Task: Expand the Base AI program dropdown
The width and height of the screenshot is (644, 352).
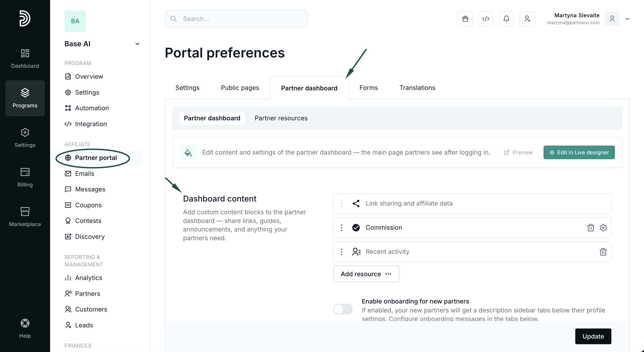Action: click(137, 44)
